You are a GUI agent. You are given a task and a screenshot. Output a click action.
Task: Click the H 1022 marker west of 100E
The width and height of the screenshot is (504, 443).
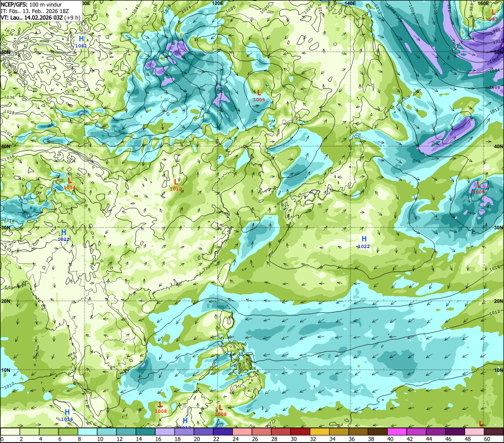tap(64, 235)
